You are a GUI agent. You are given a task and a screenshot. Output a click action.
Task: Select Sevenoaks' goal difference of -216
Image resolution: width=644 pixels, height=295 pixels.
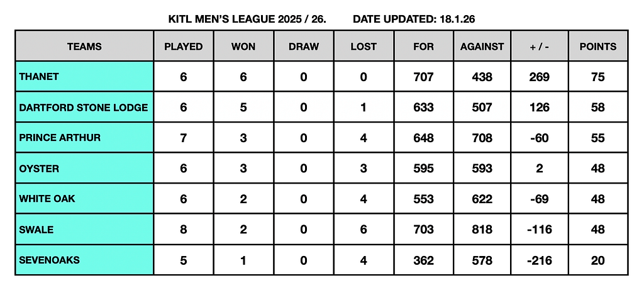click(x=539, y=260)
